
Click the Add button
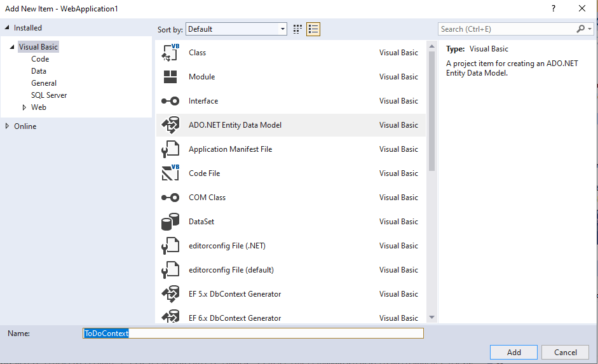coord(513,352)
